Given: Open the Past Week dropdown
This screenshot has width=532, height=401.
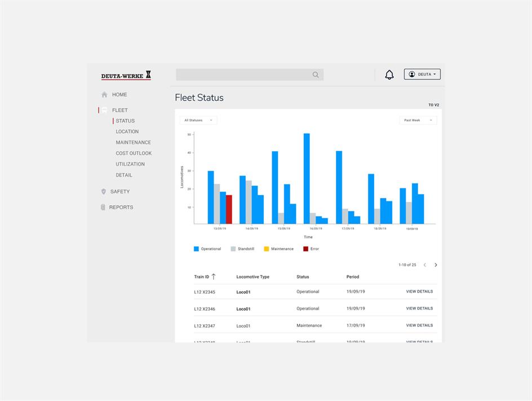Looking at the screenshot, I should click(418, 120).
